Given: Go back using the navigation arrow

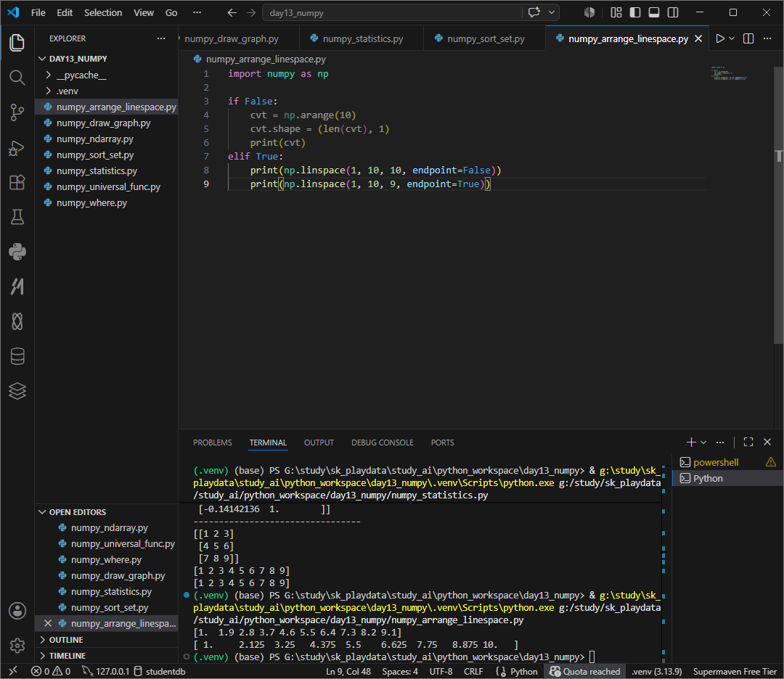Looking at the screenshot, I should coord(232,13).
